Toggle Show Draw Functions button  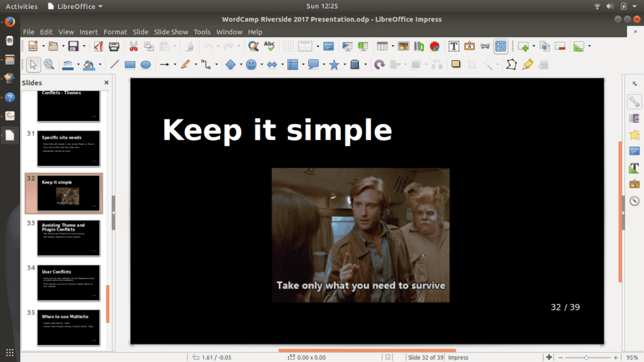[x=501, y=46]
